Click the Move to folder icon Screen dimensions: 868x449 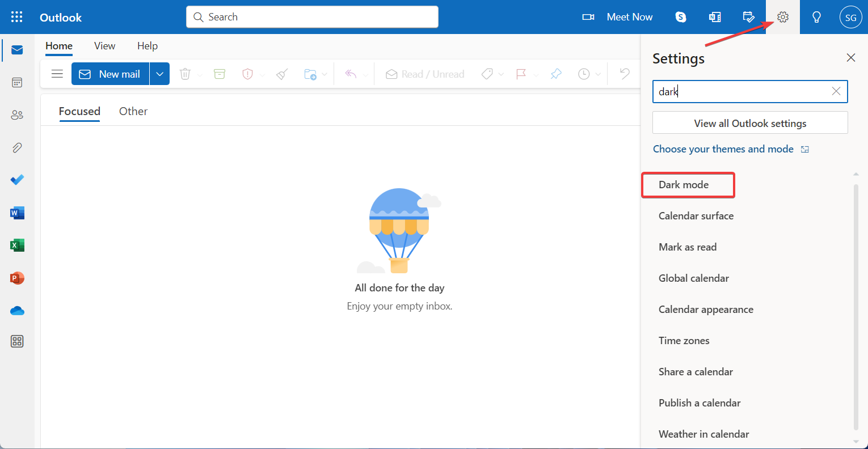[310, 74]
